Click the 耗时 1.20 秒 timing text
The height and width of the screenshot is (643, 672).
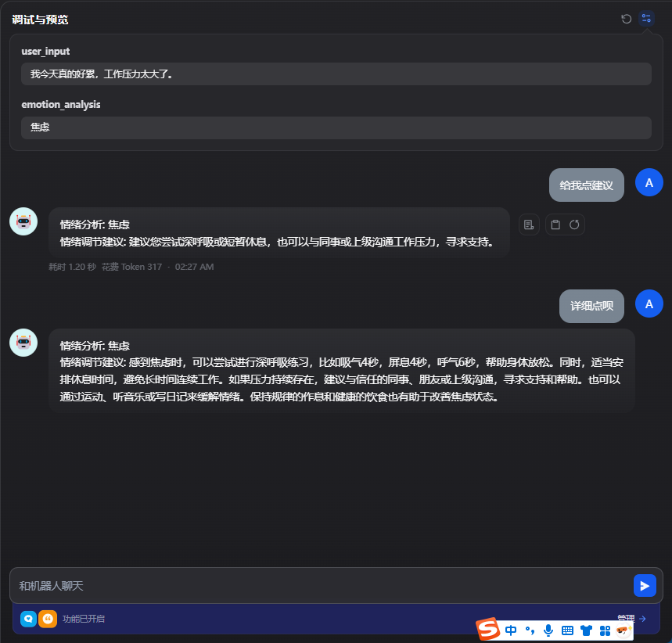click(x=72, y=267)
